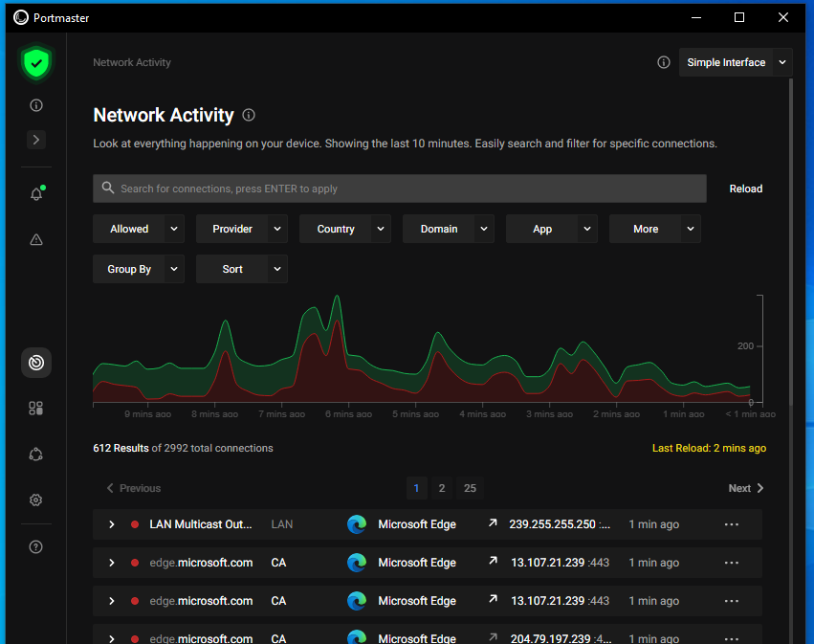Open the help question mark icon
814x644 pixels.
(x=36, y=547)
